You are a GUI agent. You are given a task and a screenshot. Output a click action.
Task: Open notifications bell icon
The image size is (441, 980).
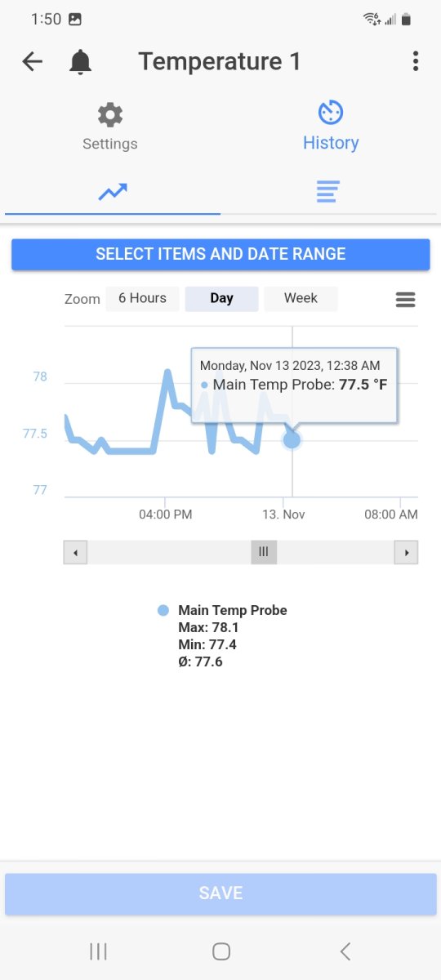(x=80, y=61)
